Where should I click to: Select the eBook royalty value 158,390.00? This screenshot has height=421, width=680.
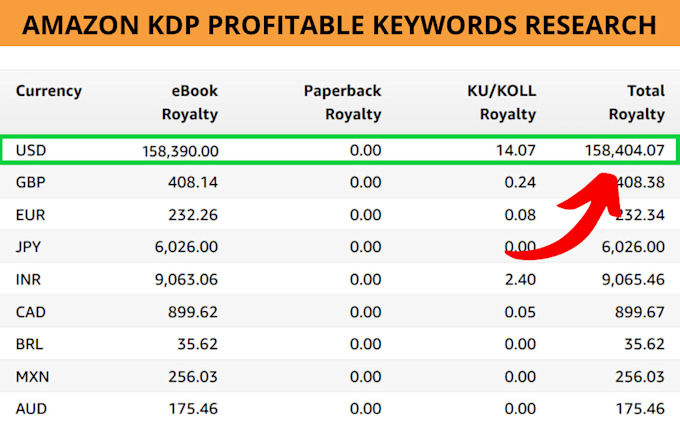tap(180, 151)
